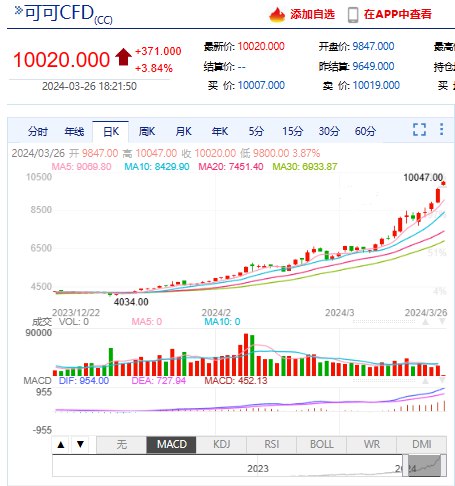Screen dimensions: 455x486
Task: Select the RSI indicator button
Action: coord(272,445)
